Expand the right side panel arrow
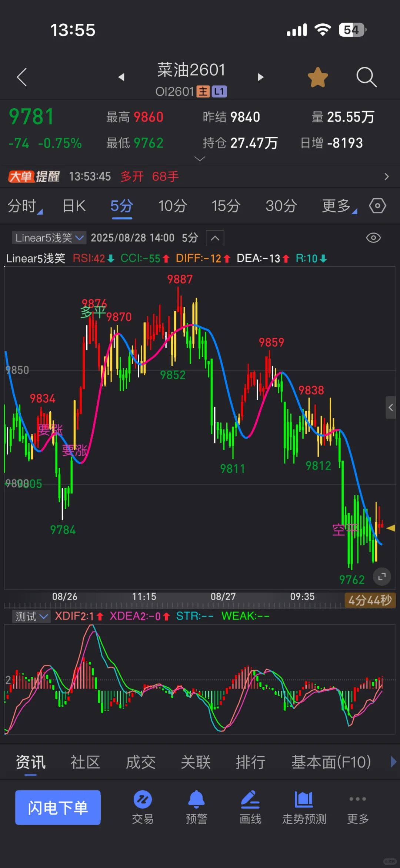The image size is (400, 868). [x=391, y=407]
